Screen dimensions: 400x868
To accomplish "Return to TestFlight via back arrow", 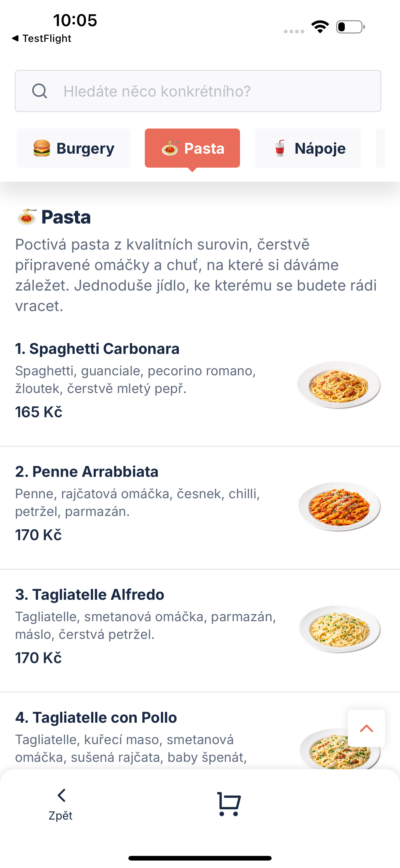I will [x=16, y=38].
